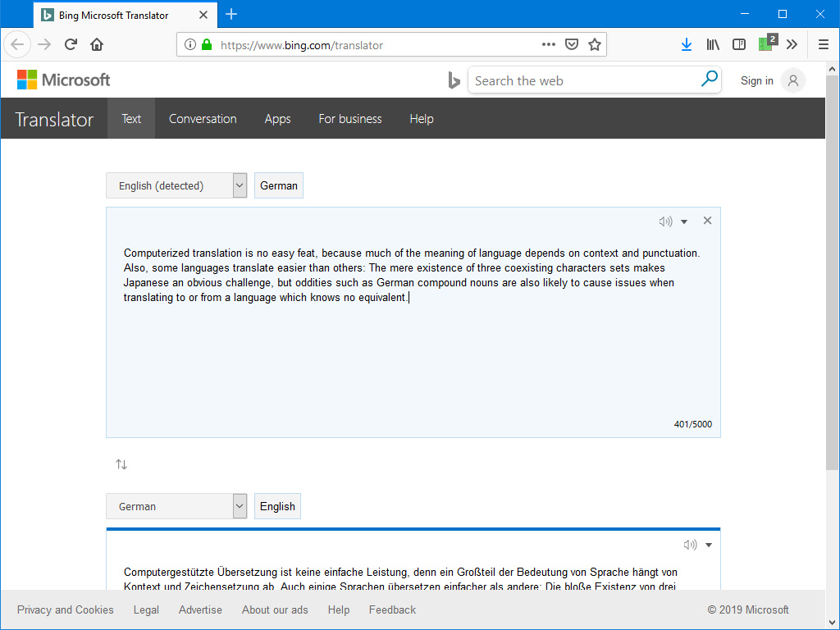Click the Sign in link
This screenshot has width=840, height=630.
click(x=757, y=80)
